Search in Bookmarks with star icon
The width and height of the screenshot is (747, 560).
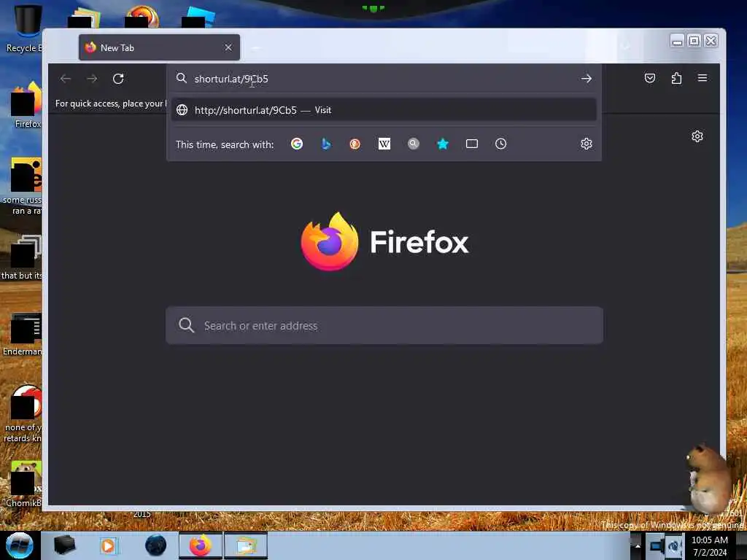pos(443,144)
